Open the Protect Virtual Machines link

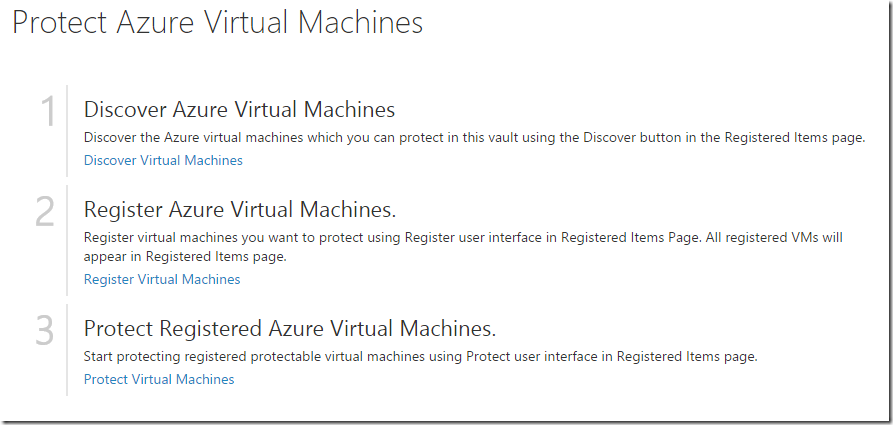tap(159, 379)
